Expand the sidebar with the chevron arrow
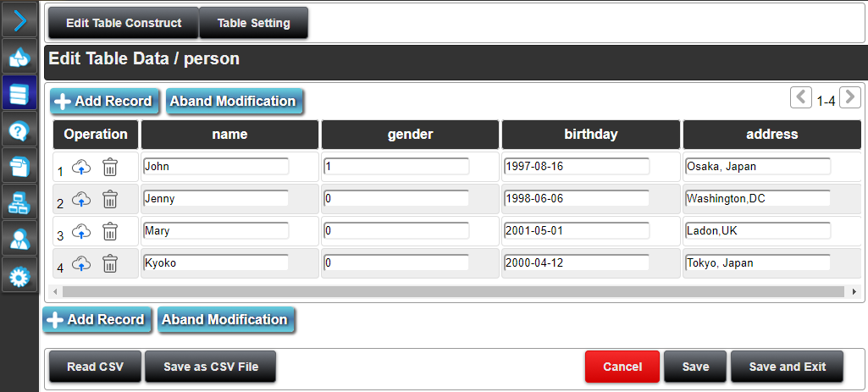The height and width of the screenshot is (392, 868). click(x=19, y=19)
